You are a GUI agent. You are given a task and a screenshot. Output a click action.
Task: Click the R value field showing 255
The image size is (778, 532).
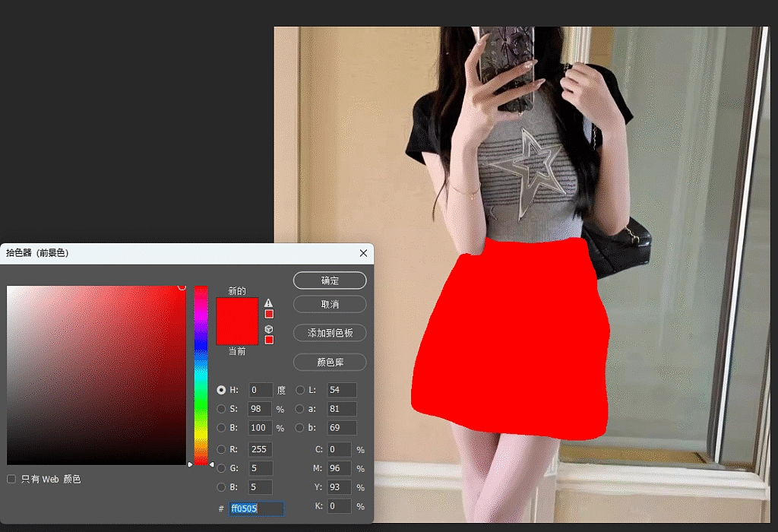coord(261,449)
